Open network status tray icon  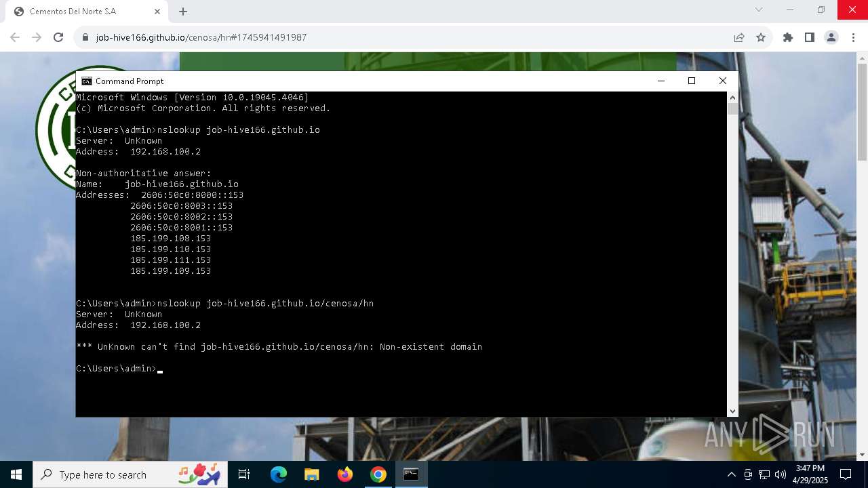click(764, 474)
